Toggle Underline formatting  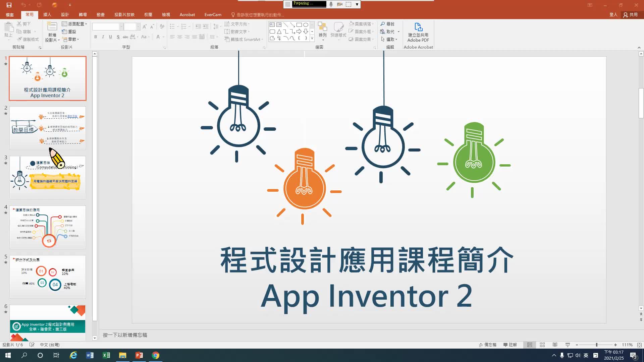pyautogui.click(x=110, y=37)
